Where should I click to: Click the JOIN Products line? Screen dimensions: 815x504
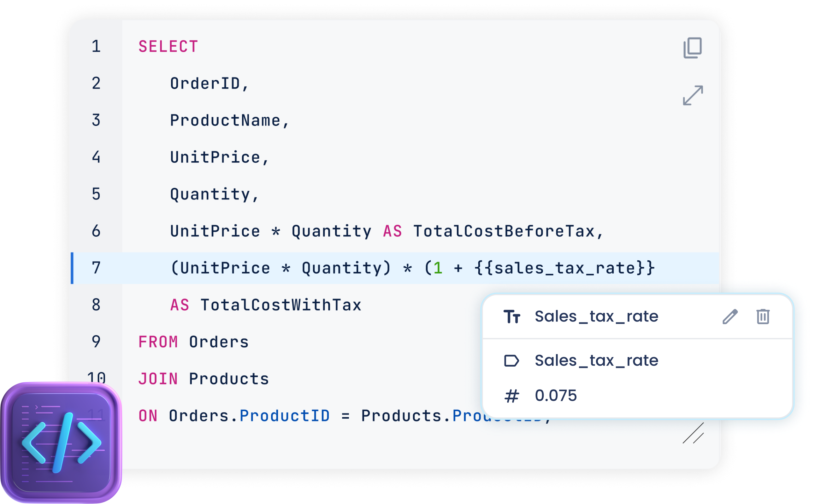[x=204, y=379]
